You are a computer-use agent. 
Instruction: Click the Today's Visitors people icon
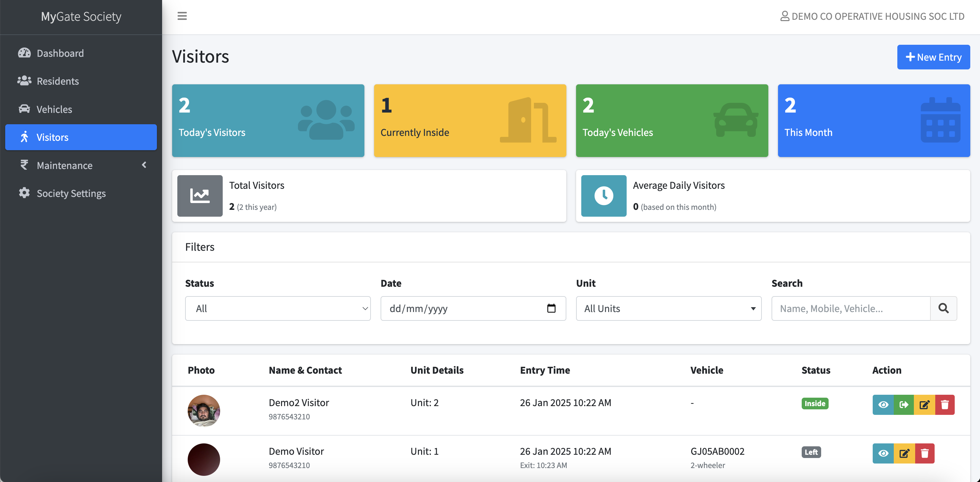click(326, 120)
